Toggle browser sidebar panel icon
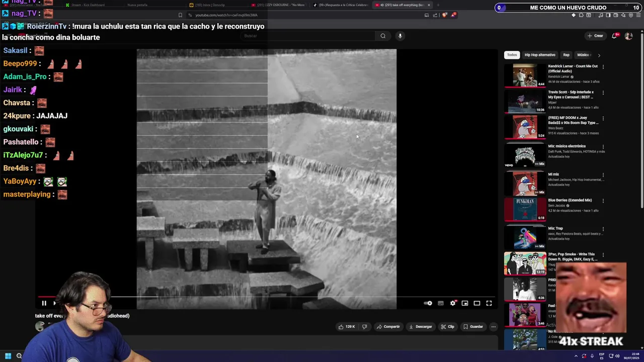Screen dimensions: 644x362 [x=608, y=15]
